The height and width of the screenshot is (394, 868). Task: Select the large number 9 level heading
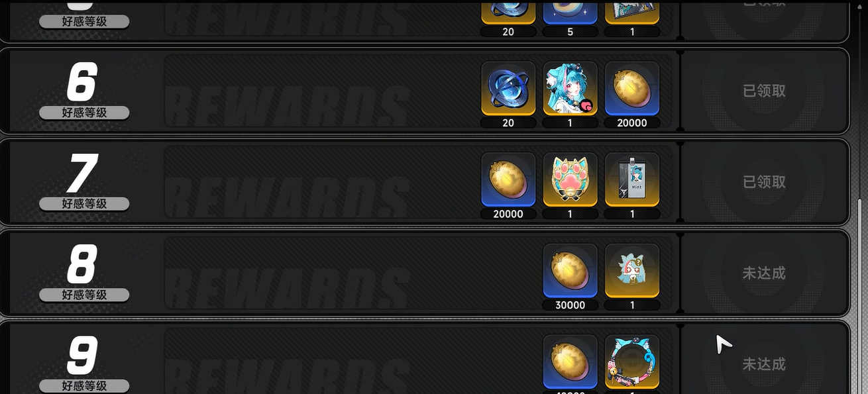pos(82,356)
